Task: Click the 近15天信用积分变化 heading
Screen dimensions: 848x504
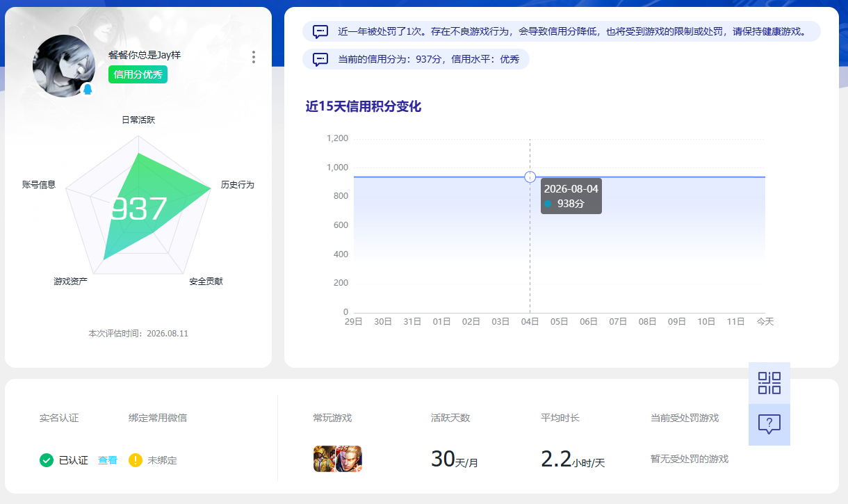Action: (364, 106)
